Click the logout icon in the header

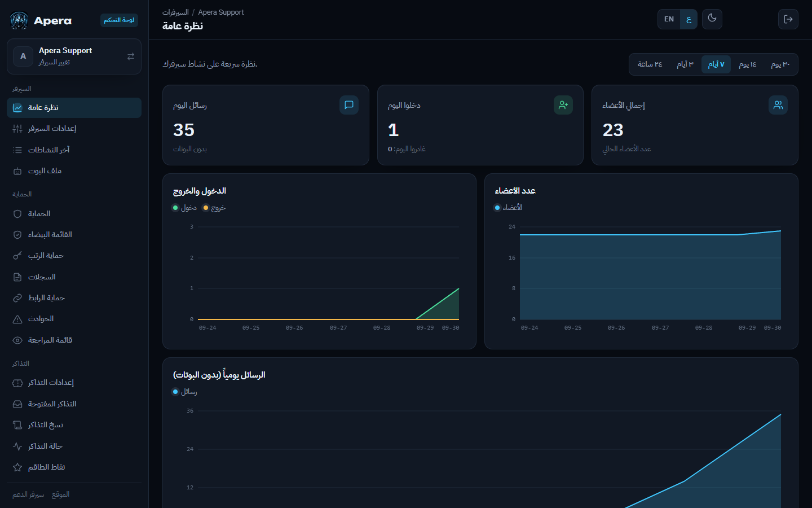(x=788, y=19)
